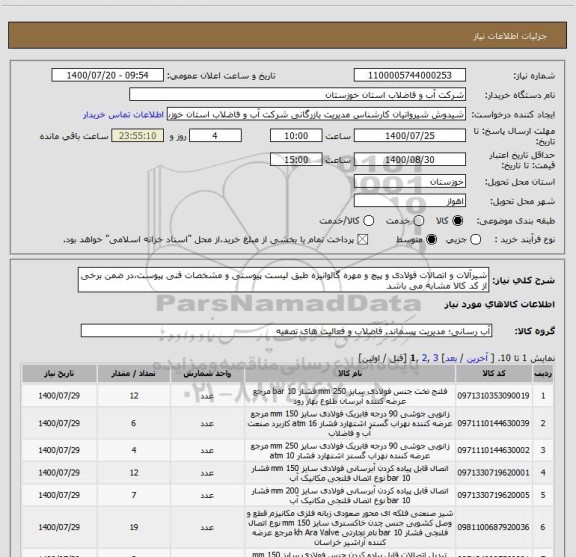Click quantity 19 in row 6
Image resolution: width=576 pixels, height=557 pixels.
134,527
